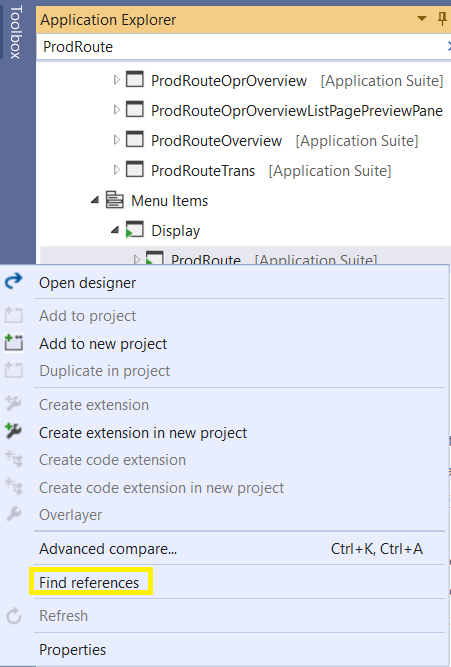Image resolution: width=451 pixels, height=667 pixels.
Task: Expand the ProdRouteOverview tree node
Action: tap(116, 140)
